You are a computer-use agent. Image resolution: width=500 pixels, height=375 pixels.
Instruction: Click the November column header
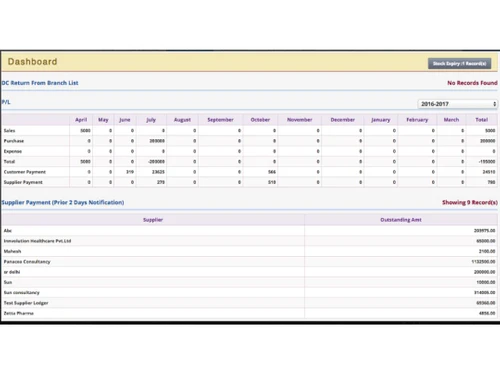pyautogui.click(x=300, y=120)
